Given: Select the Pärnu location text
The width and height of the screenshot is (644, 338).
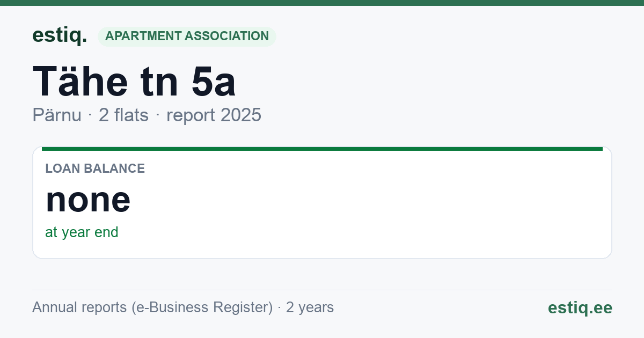Looking at the screenshot, I should point(57,115).
